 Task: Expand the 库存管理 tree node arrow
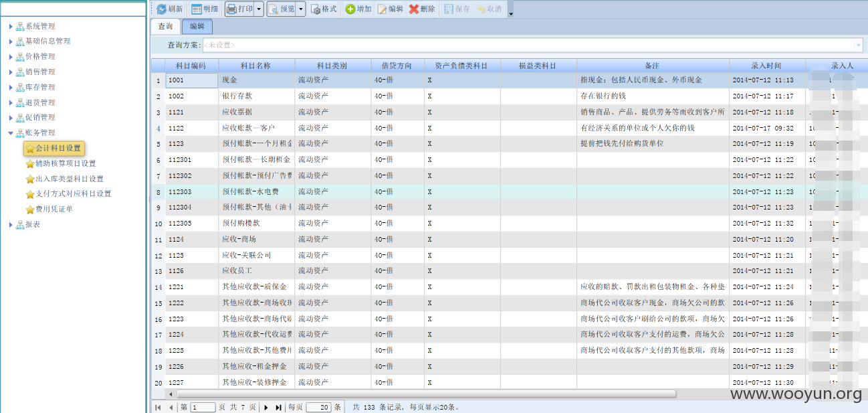coord(11,88)
